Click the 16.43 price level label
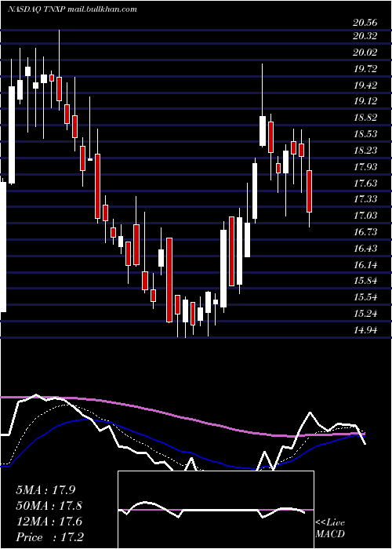Viewport: 392px width, 549px height. tap(365, 249)
